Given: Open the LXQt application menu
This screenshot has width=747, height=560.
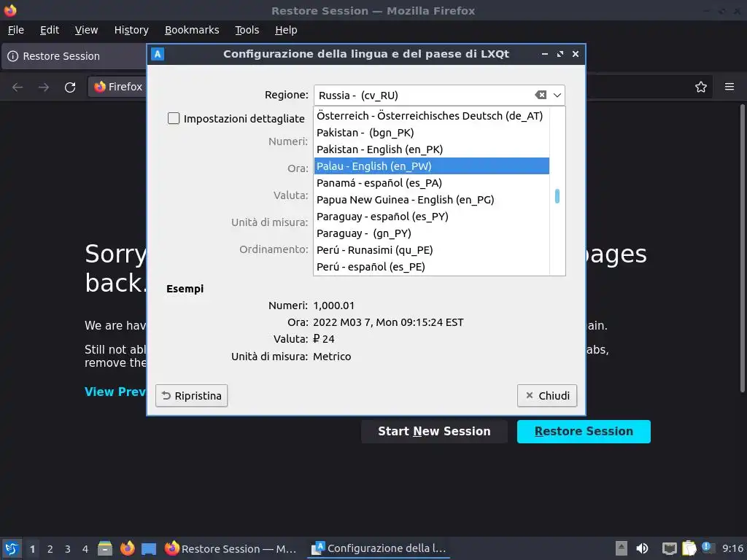Looking at the screenshot, I should pyautogui.click(x=12, y=548).
